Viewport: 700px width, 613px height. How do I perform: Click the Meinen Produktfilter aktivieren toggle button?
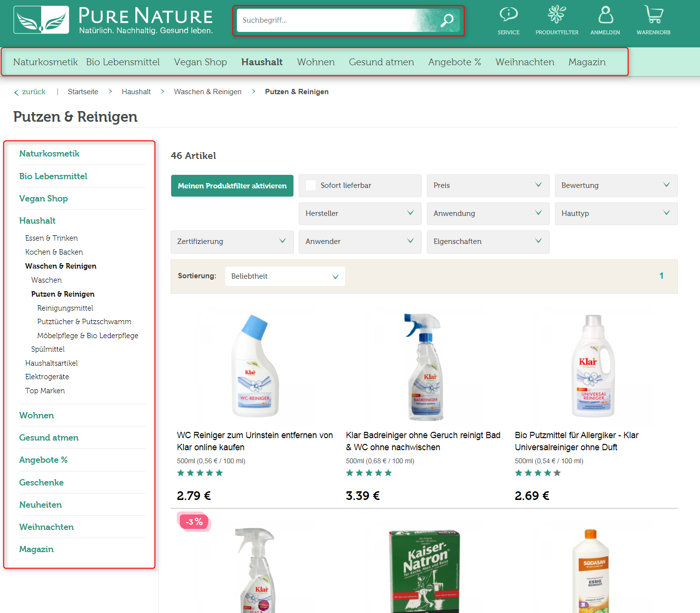point(232,185)
